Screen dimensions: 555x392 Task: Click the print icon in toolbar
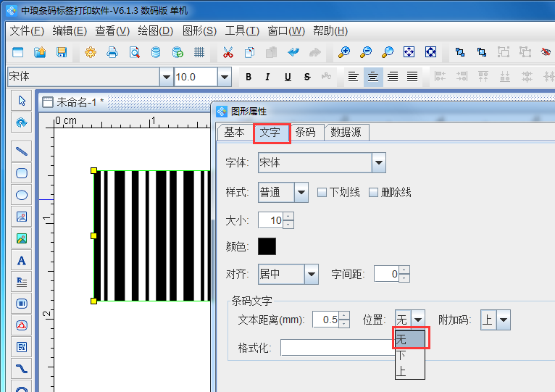pyautogui.click(x=112, y=52)
